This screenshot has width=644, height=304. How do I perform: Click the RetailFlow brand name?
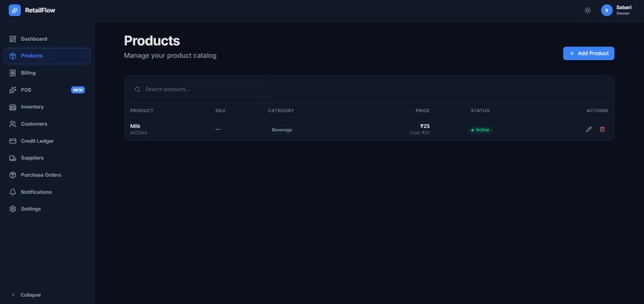40,10
